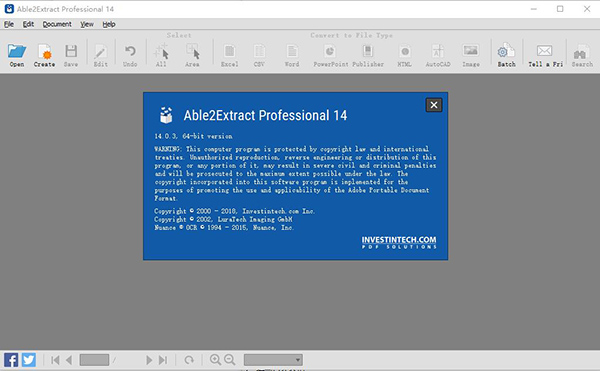The height and width of the screenshot is (371, 600).
Task: Convert to AutoCAD icon
Action: 438,51
